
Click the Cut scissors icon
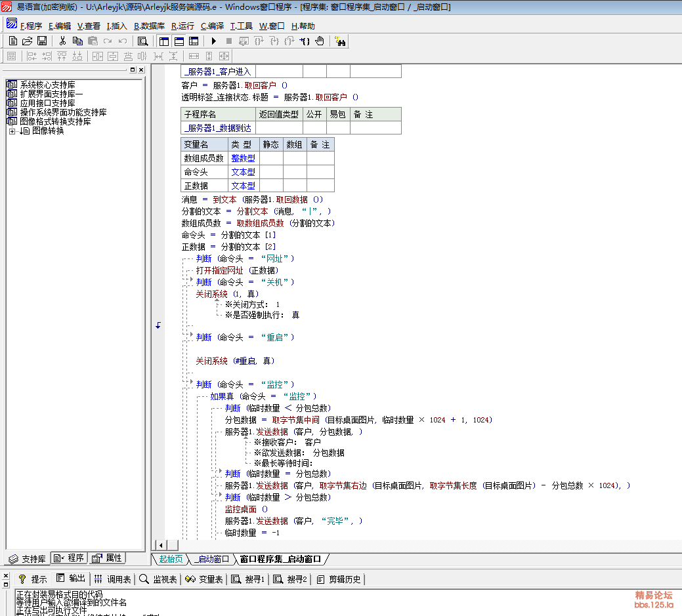pos(62,41)
